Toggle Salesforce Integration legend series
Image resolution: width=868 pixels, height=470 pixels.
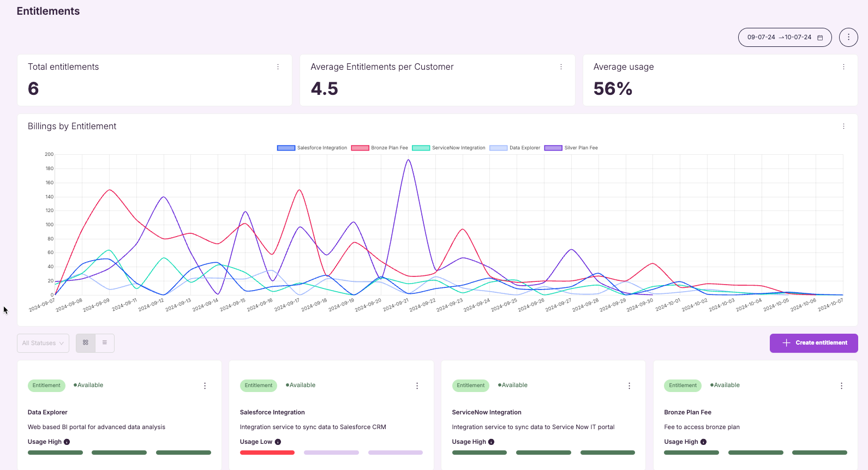click(x=312, y=148)
